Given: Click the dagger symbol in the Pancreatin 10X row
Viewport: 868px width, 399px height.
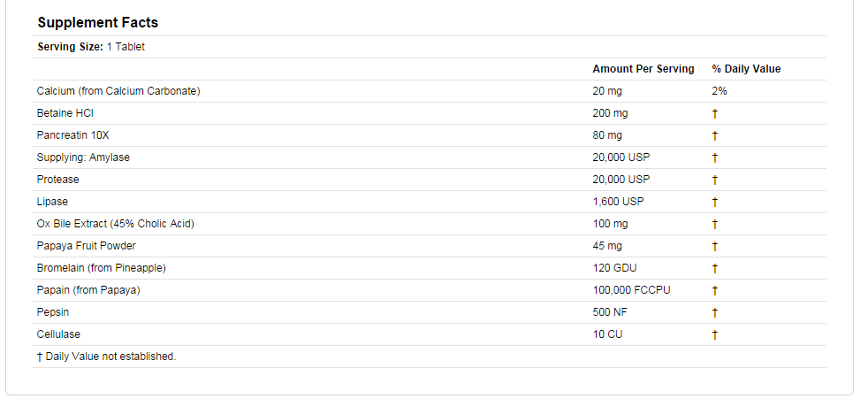Looking at the screenshot, I should click(x=714, y=135).
